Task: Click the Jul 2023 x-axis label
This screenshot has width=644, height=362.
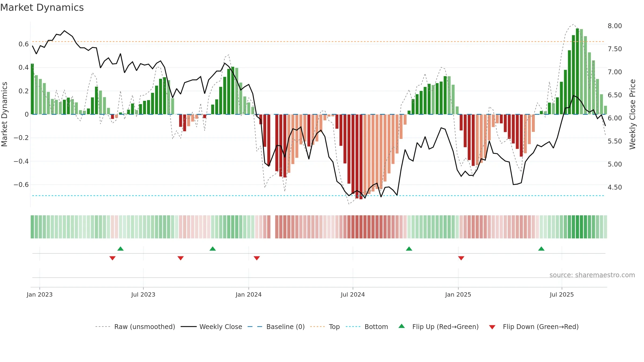Action: click(x=143, y=294)
